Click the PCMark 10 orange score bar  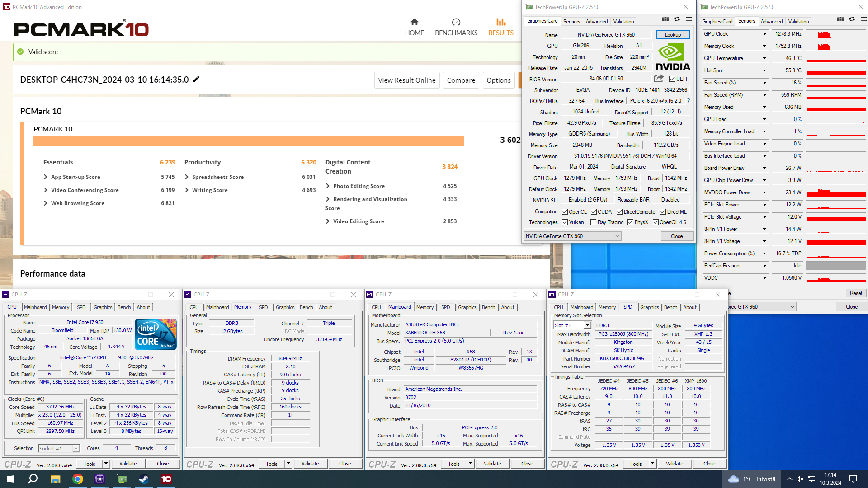click(x=248, y=141)
